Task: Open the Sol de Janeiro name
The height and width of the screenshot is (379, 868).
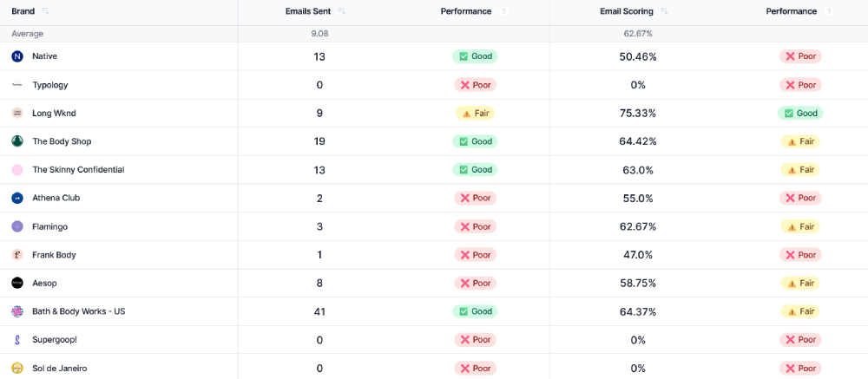Action: (x=59, y=368)
